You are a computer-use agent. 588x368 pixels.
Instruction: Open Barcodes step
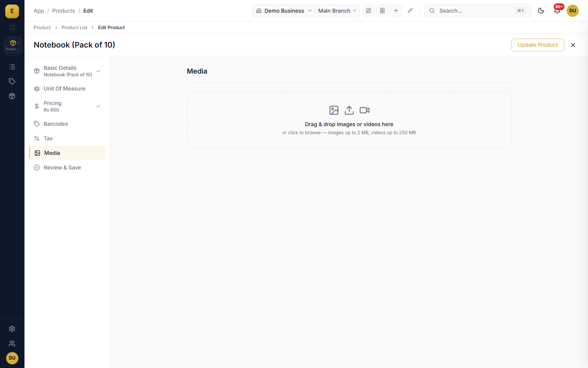(67, 124)
